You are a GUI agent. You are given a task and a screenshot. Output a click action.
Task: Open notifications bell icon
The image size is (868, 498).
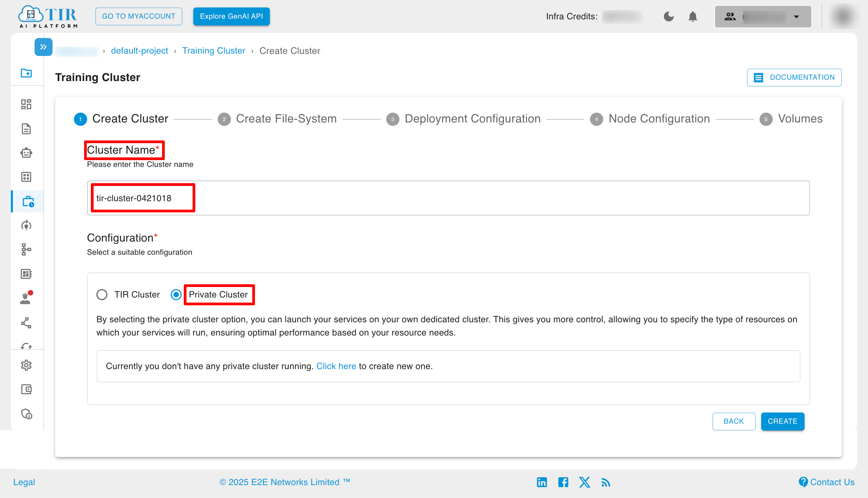click(693, 16)
